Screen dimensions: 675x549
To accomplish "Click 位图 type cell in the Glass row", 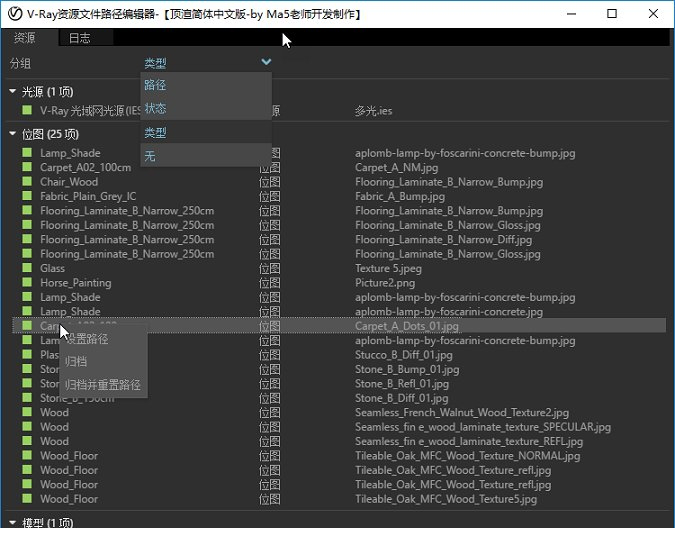I will (x=269, y=268).
